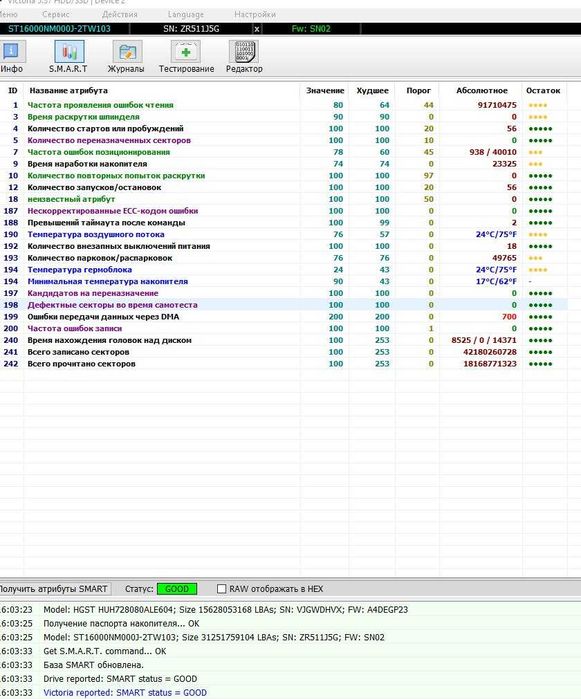581x699 pixels.
Task: Click the green GOOD status indicator
Action: (x=177, y=589)
